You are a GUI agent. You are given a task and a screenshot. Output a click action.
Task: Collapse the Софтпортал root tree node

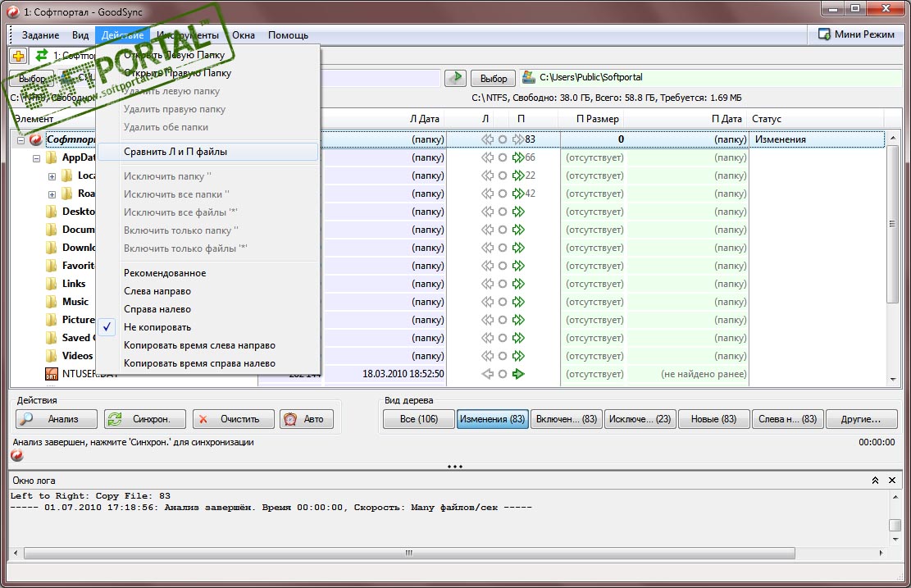[21, 139]
